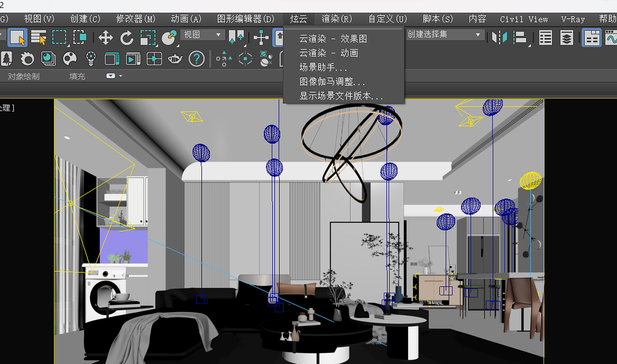Open Select by Name list tool
The height and width of the screenshot is (364, 617).
[38, 37]
